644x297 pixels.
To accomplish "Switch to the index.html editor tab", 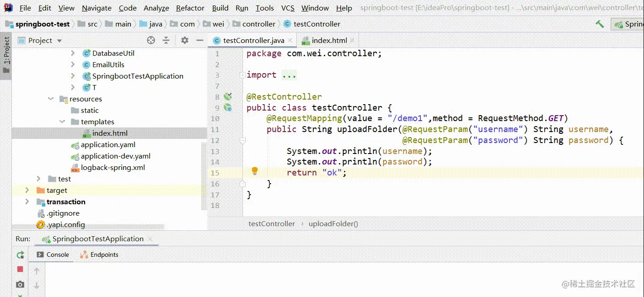I will pos(329,40).
